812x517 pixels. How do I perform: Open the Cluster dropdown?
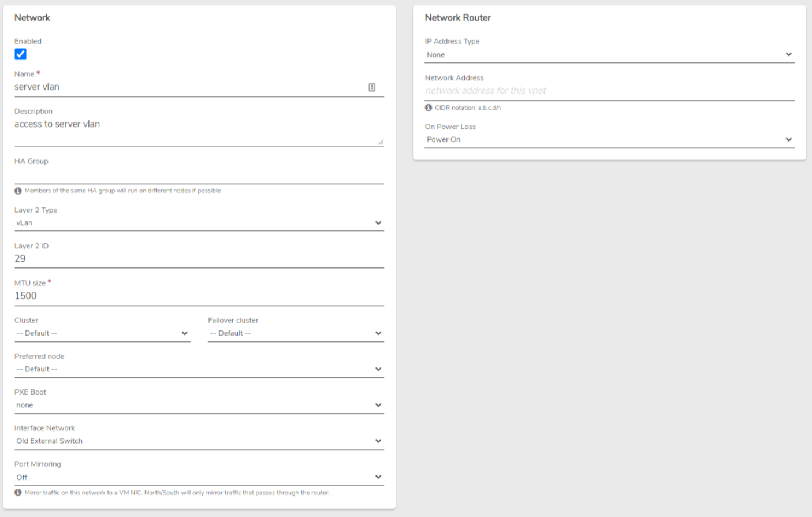click(x=102, y=333)
